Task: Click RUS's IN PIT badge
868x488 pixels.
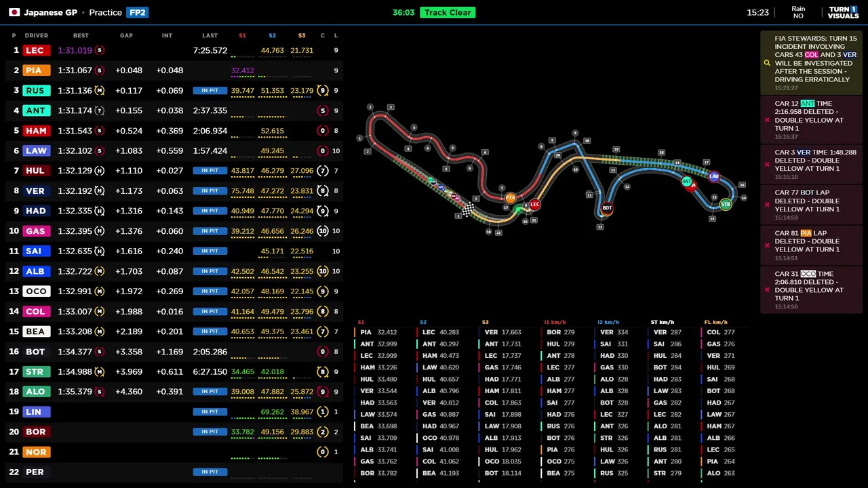Action: pyautogui.click(x=210, y=90)
